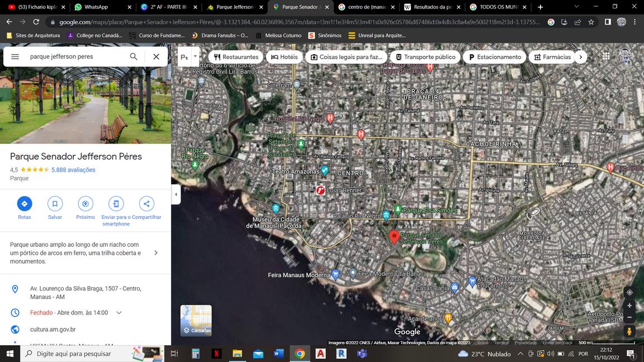Click the Lojas Renner map marker
The image size is (644, 362).
[x=320, y=190]
